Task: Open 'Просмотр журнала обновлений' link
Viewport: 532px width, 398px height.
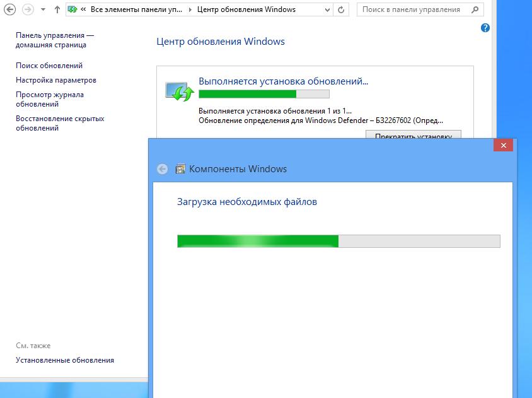Action: tap(50, 99)
